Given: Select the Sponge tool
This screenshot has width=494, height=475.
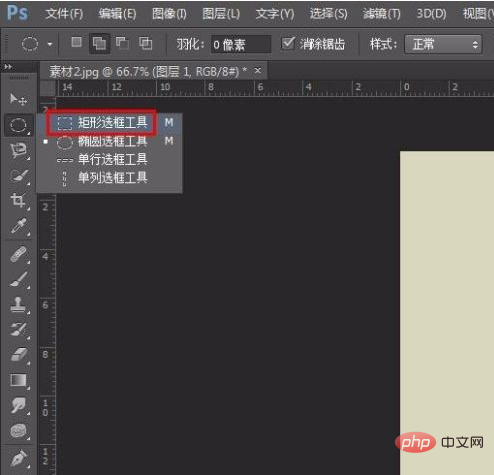Looking at the screenshot, I should 18,431.
